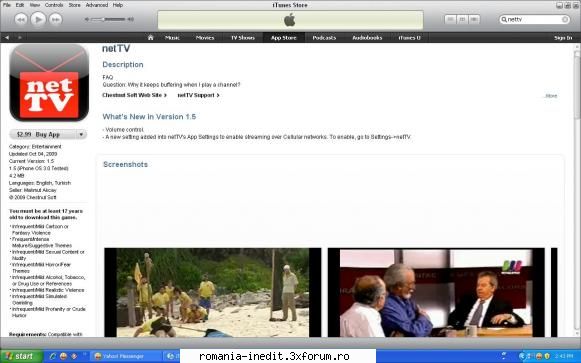Click the Category: Entertainment text

[35, 146]
